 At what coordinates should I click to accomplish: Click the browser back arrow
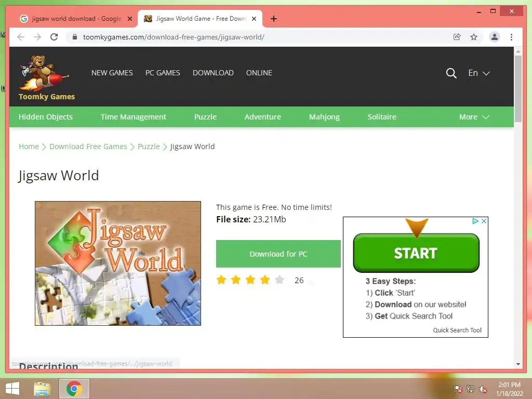21,37
